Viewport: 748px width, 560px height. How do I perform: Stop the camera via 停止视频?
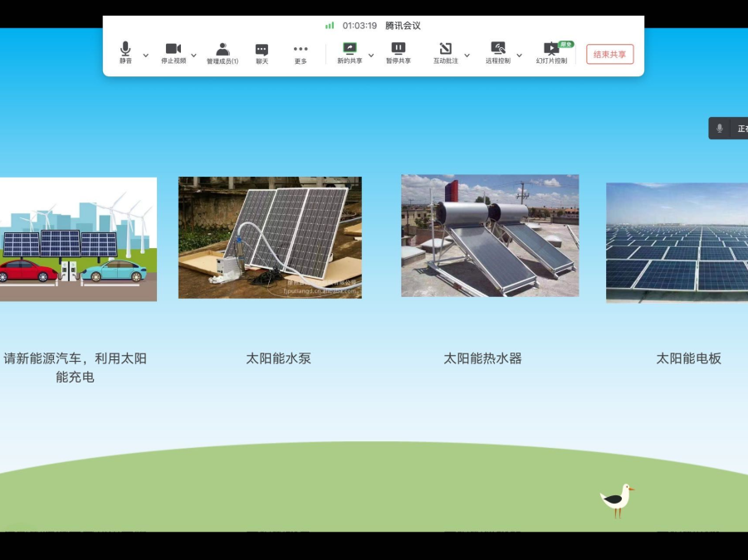click(x=174, y=52)
